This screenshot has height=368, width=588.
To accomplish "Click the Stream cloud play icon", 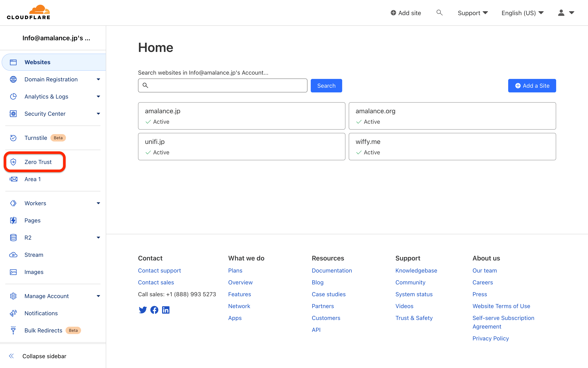I will pos(13,255).
